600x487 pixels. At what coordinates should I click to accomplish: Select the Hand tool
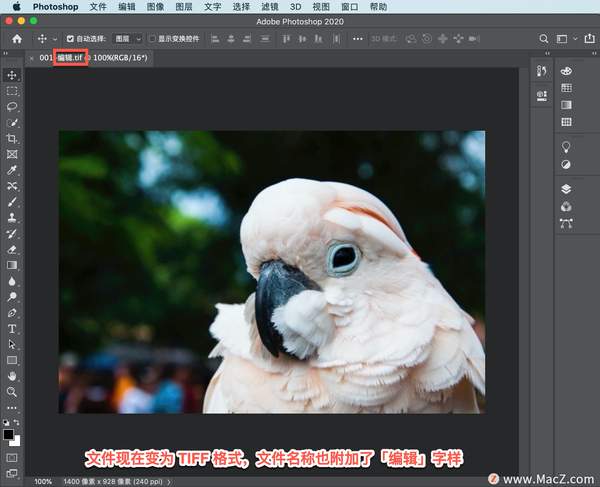[12, 375]
